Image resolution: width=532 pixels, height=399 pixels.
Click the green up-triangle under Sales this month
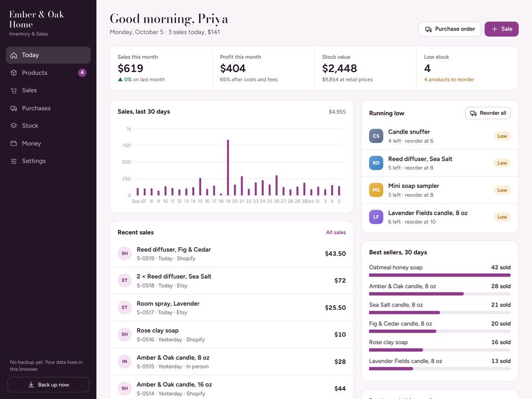120,79
